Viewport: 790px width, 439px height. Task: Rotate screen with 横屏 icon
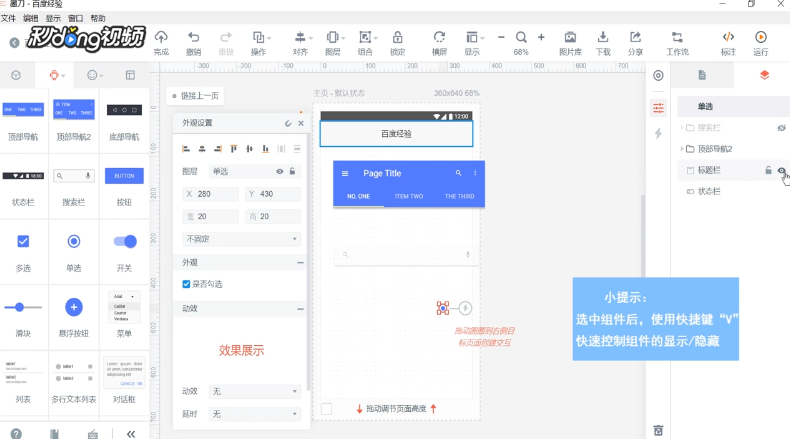coord(439,37)
